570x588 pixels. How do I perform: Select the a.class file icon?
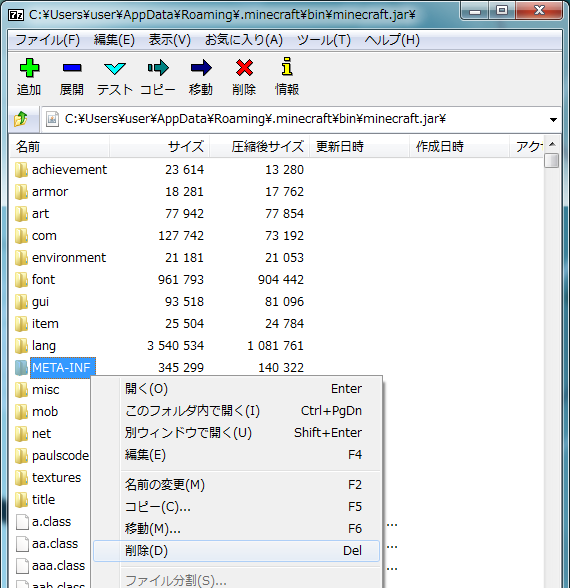pos(22,522)
